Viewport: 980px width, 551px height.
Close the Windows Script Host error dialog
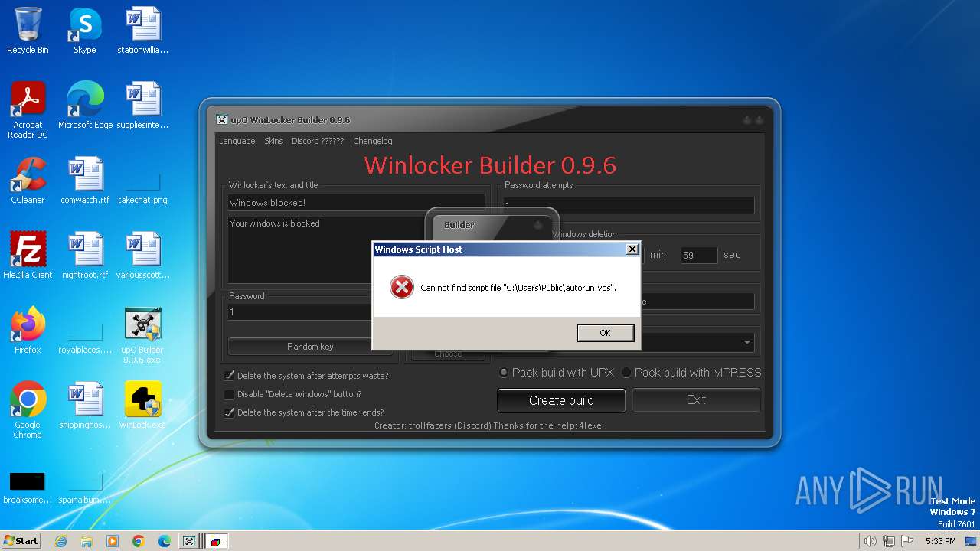pos(632,249)
